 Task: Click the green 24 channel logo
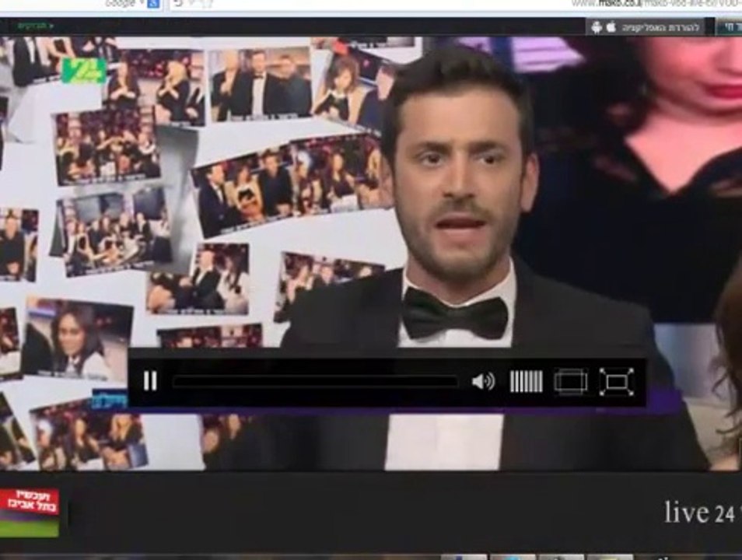point(84,71)
